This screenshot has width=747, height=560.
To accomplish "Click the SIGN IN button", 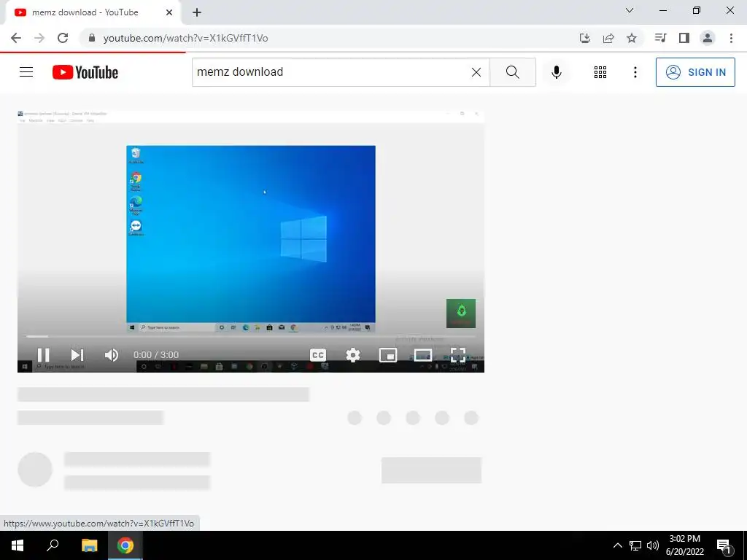I will tap(695, 72).
